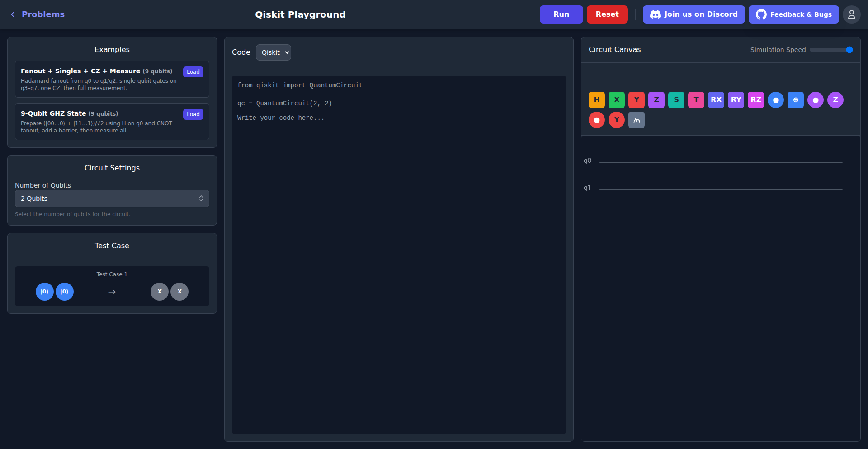Select the Hadamard H gate

(597, 100)
